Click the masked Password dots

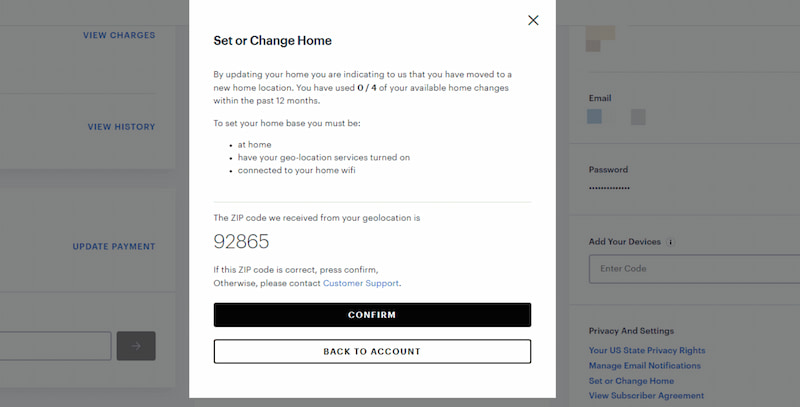pyautogui.click(x=609, y=188)
